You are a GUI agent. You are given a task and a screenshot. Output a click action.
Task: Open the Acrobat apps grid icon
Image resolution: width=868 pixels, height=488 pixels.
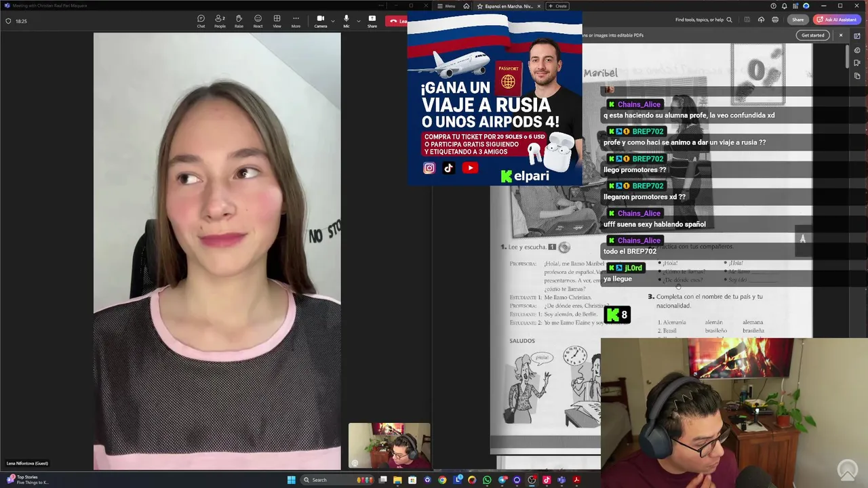[x=795, y=6]
